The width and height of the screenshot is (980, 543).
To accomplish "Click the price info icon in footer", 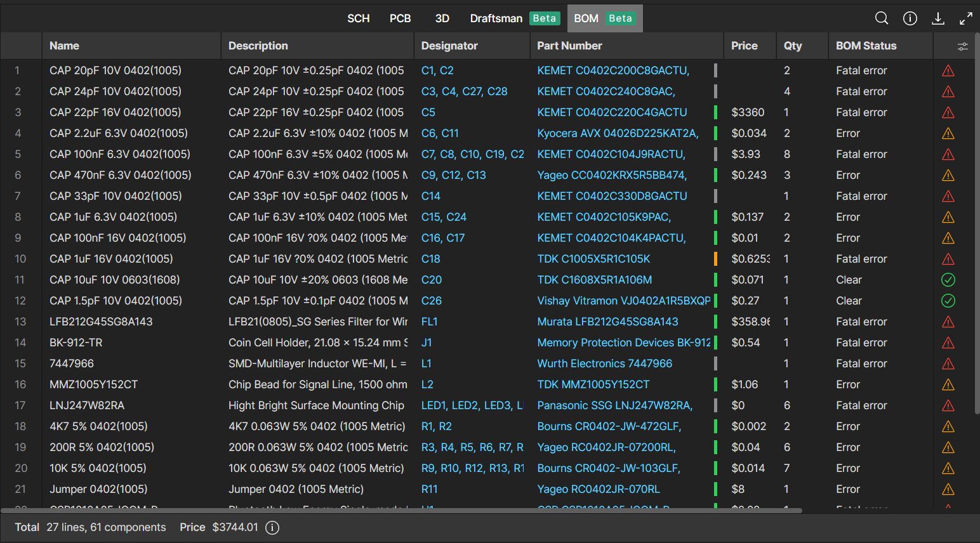I will 272,528.
